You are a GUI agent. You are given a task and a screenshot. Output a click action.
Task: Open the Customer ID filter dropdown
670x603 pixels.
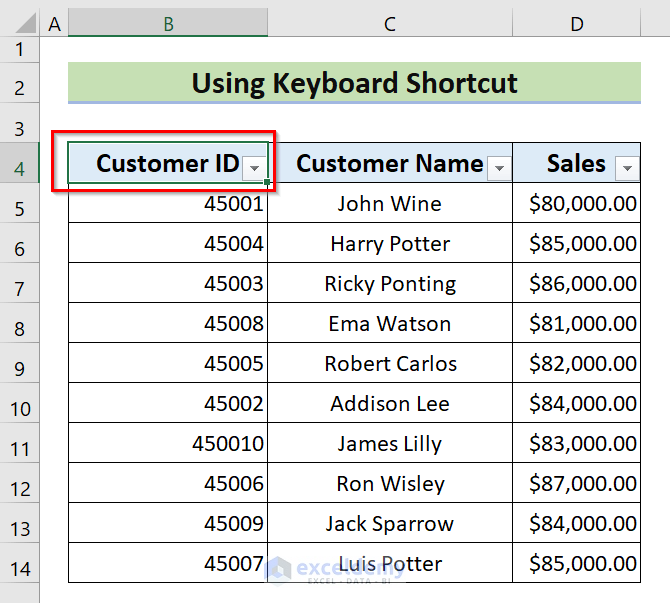pos(255,169)
